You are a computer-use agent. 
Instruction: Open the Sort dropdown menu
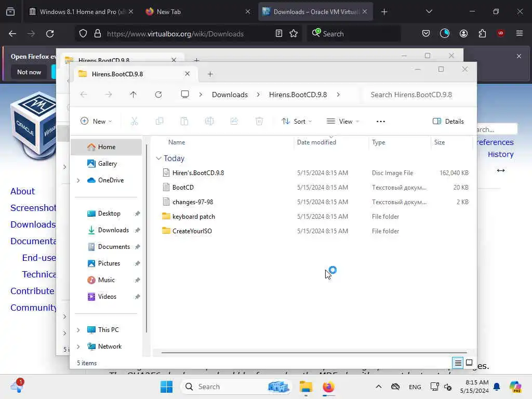tap(297, 121)
